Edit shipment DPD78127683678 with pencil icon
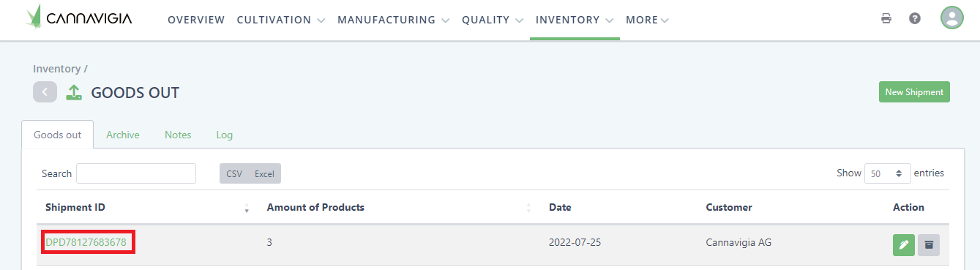This screenshot has width=980, height=270. 904,244
